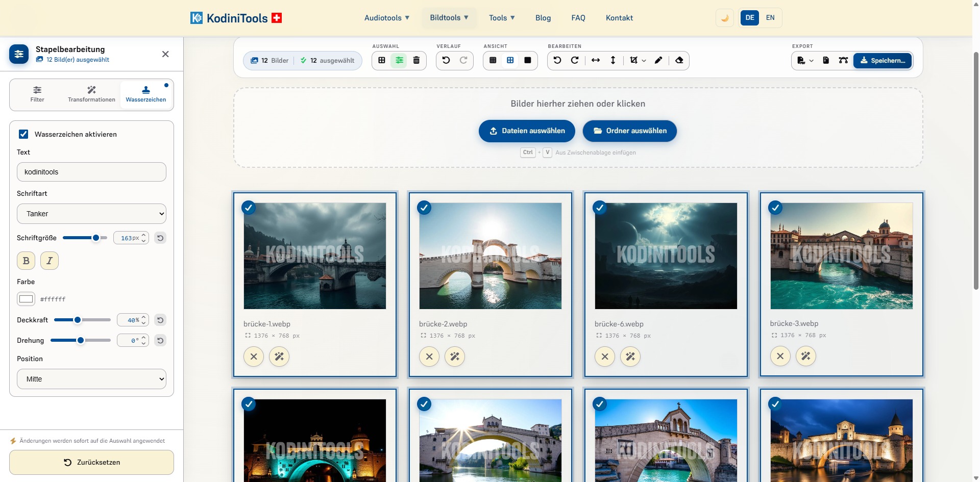Open the FAQ page

(578, 18)
